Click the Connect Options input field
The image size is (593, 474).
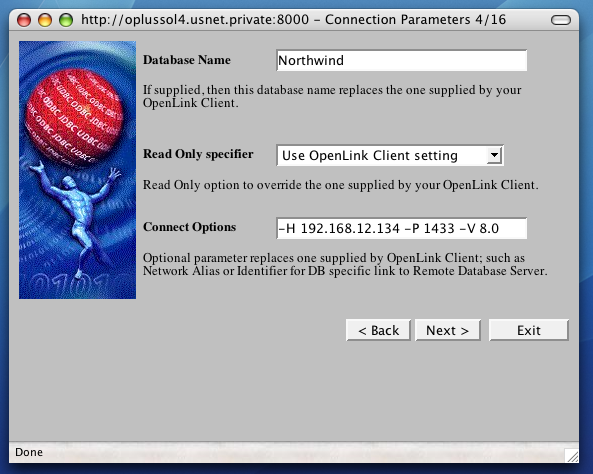point(402,228)
